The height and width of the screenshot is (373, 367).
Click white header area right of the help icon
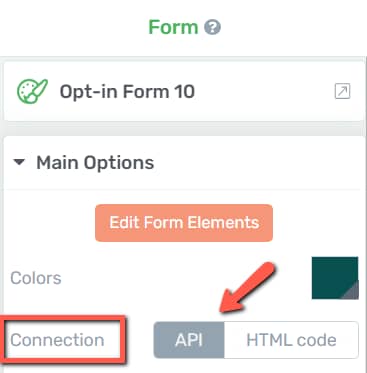coord(290,27)
